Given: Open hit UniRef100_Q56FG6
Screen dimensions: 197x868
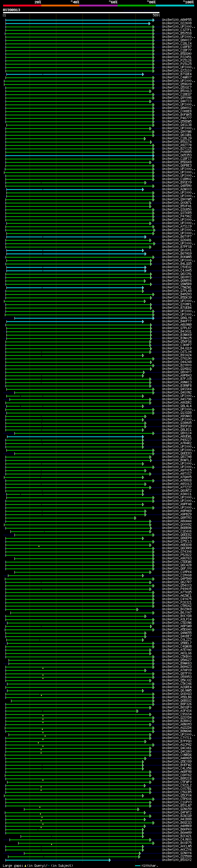Looking at the screenshot, I should [x=177, y=342].
